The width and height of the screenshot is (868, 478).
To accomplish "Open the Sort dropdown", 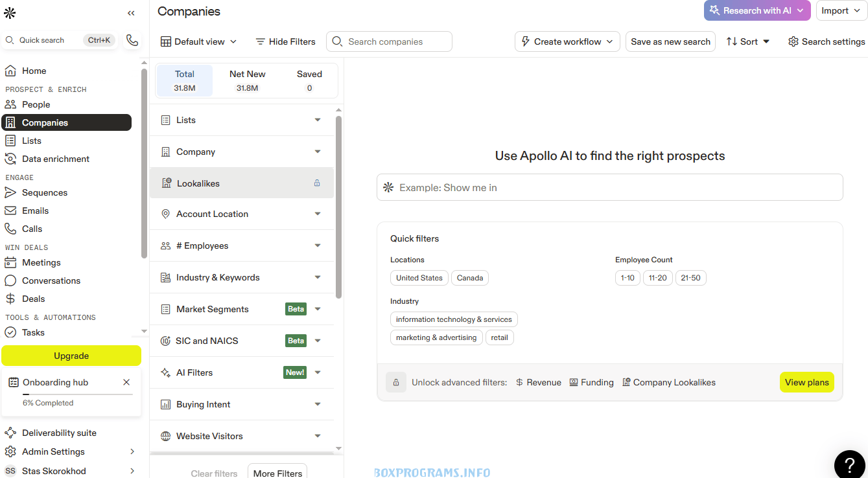I will [748, 41].
